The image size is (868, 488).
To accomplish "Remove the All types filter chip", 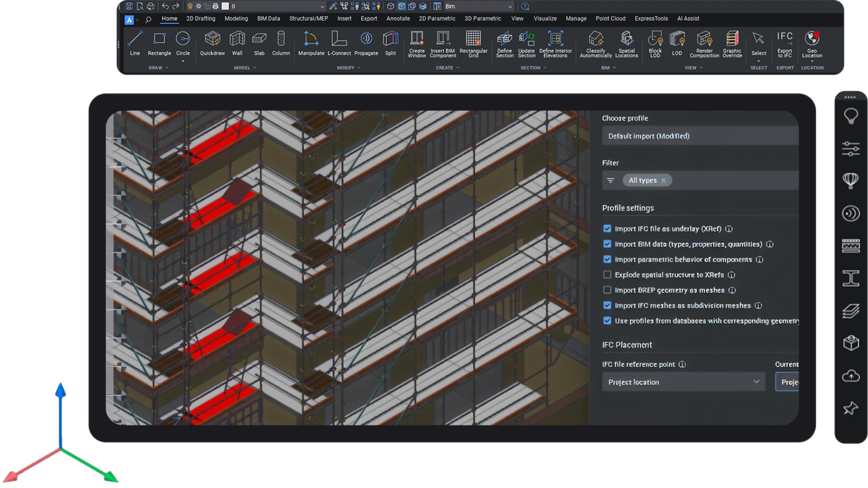I will (x=664, y=180).
